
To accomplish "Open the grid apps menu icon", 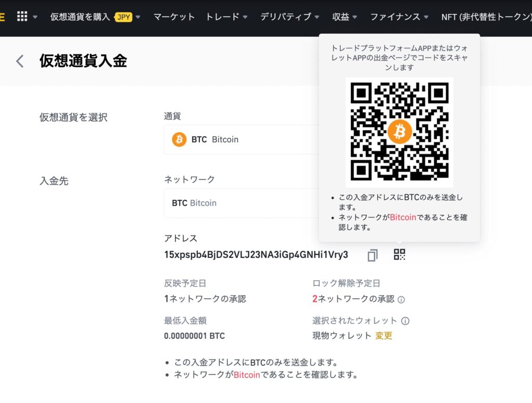I will point(22,17).
